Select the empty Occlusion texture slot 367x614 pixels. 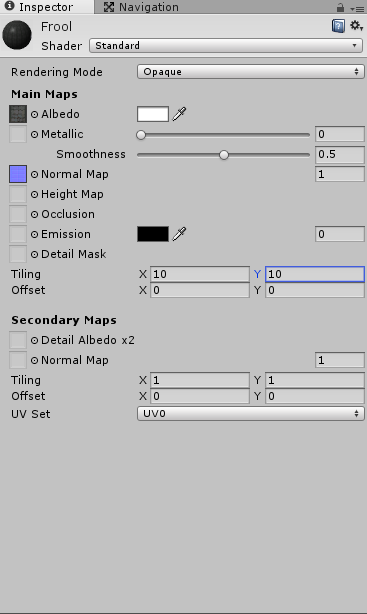click(x=18, y=214)
